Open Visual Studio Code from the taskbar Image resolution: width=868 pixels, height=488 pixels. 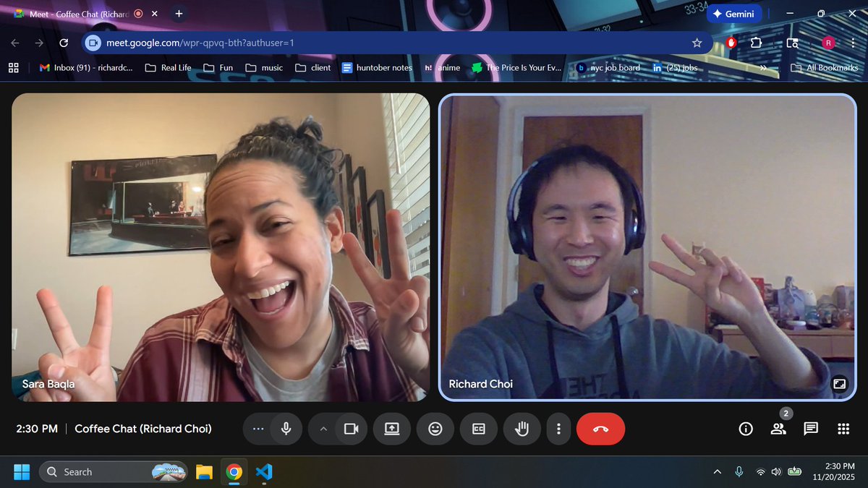(x=263, y=472)
